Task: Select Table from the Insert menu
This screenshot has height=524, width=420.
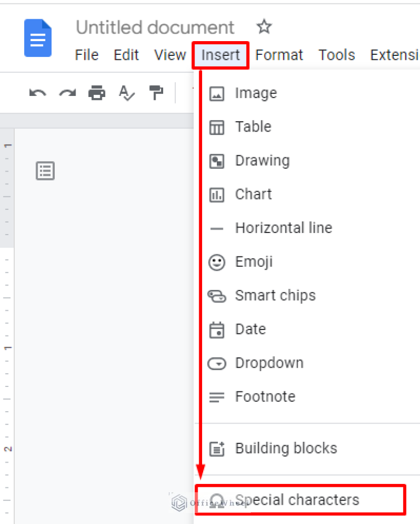Action: point(253,127)
